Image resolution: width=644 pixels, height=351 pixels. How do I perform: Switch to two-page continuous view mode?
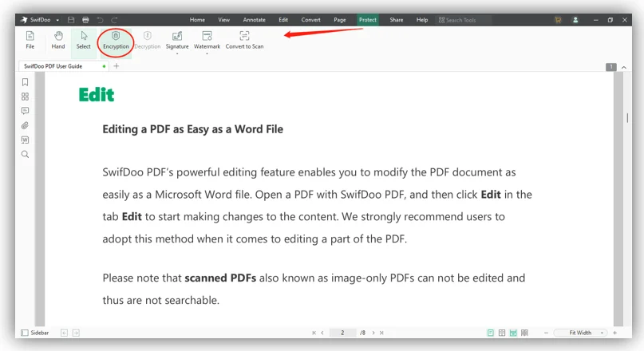(x=524, y=333)
